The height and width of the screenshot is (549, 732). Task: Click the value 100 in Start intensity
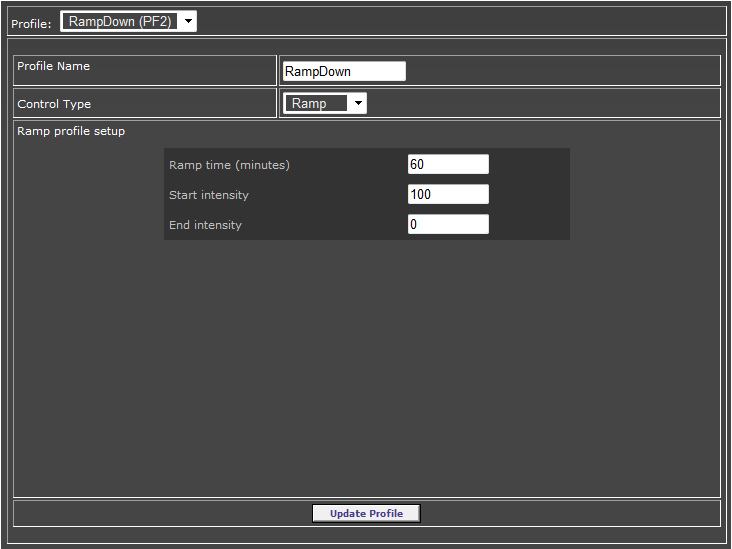click(421, 194)
